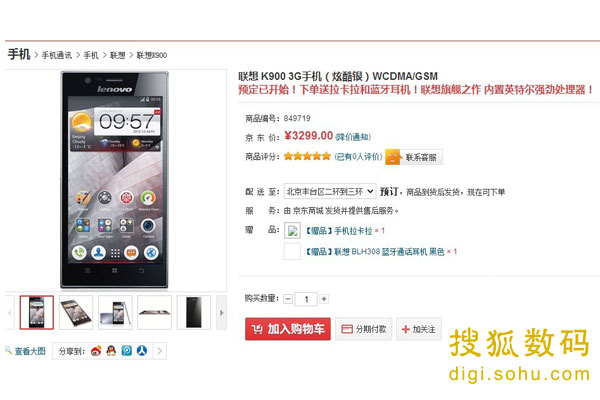Go to 联想 breadcrumb category
The width and height of the screenshot is (600, 400).
[117, 55]
